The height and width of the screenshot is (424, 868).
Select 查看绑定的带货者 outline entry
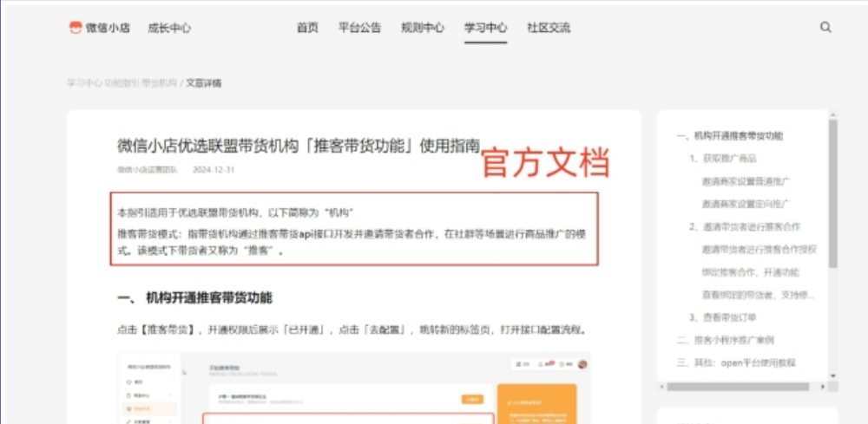click(759, 295)
